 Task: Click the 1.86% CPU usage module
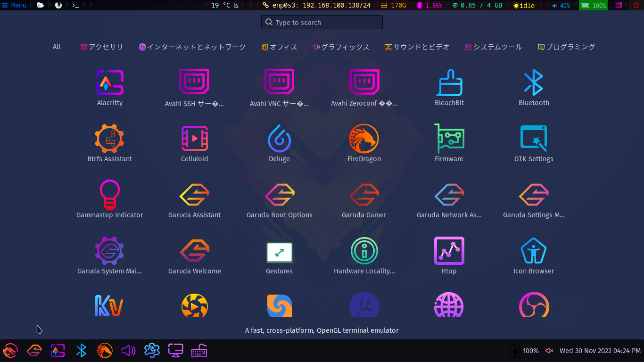pos(429,5)
